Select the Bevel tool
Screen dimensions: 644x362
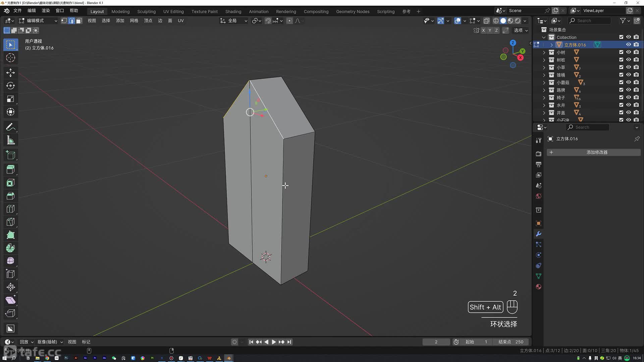[10, 196]
